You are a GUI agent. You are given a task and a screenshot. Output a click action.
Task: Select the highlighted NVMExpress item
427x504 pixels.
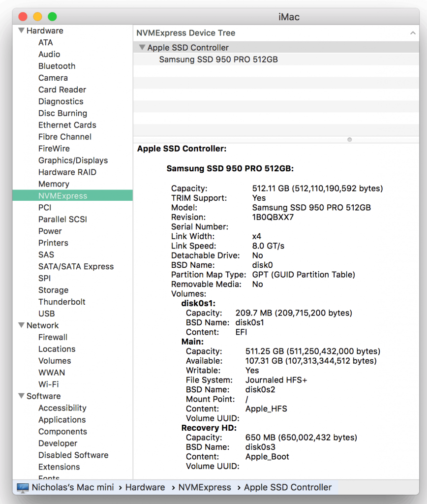(73, 196)
